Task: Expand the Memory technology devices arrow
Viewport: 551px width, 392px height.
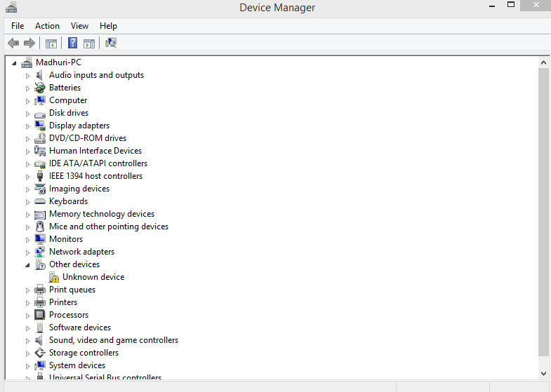Action: click(x=27, y=215)
